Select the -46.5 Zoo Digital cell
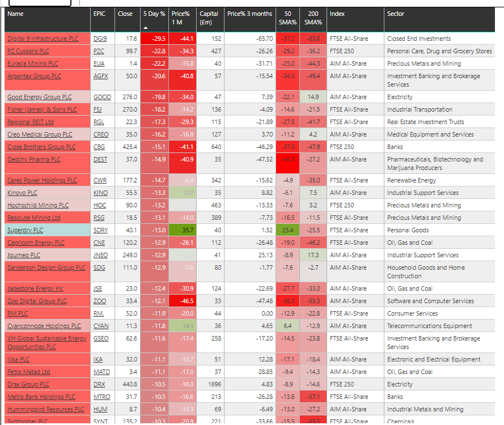This screenshot has width=504, height=425. (x=183, y=301)
